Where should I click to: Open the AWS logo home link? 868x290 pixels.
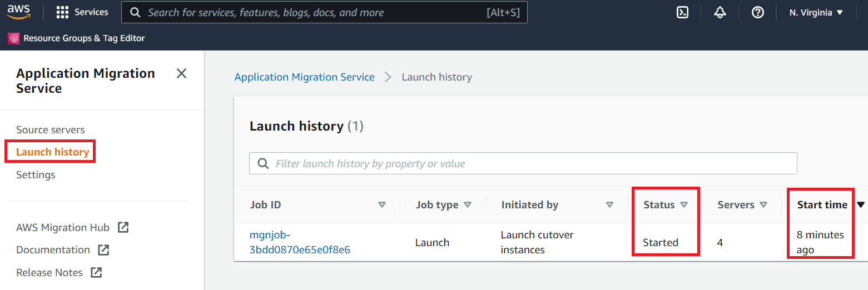[19, 12]
